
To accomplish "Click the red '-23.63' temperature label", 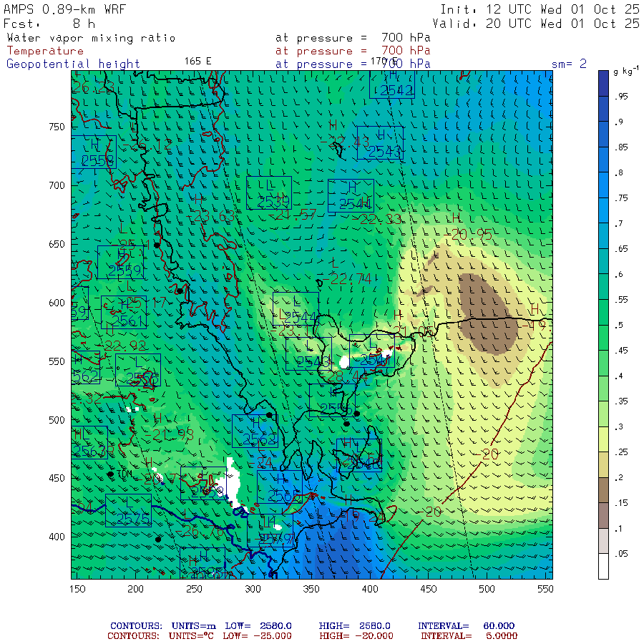I will 210,216.
